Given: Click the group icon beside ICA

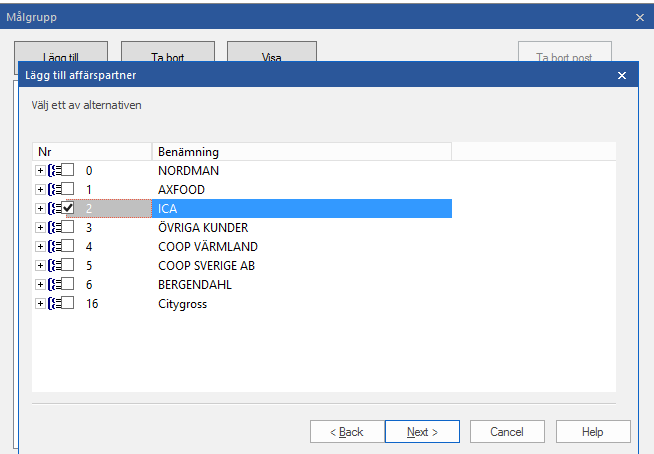Looking at the screenshot, I should [x=54, y=209].
